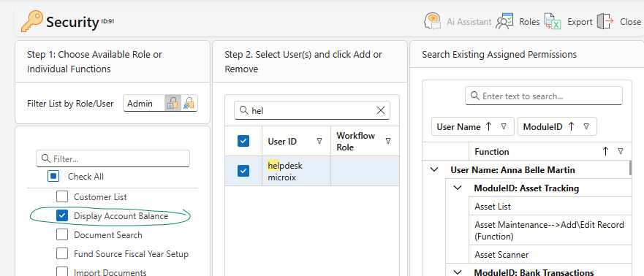Open the User Name group filter icon
Screen dimensions: 644x276
pos(504,127)
